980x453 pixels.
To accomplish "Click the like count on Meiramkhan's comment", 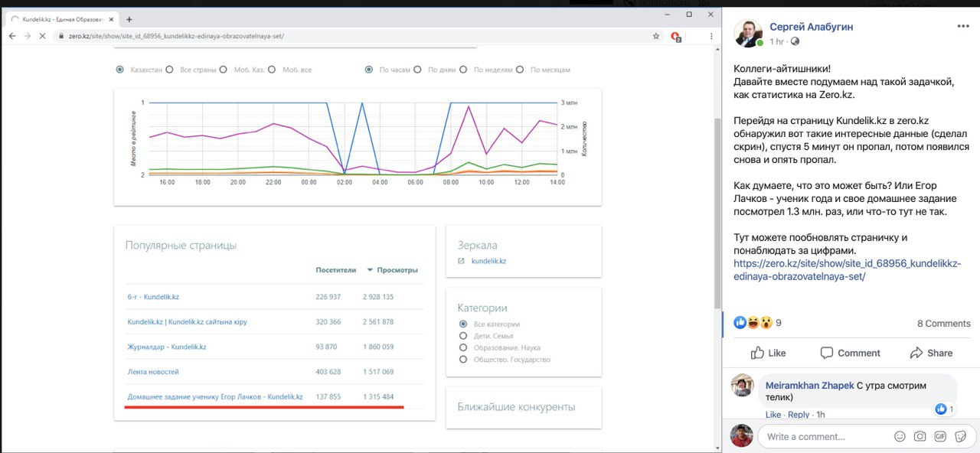I will coord(946,409).
